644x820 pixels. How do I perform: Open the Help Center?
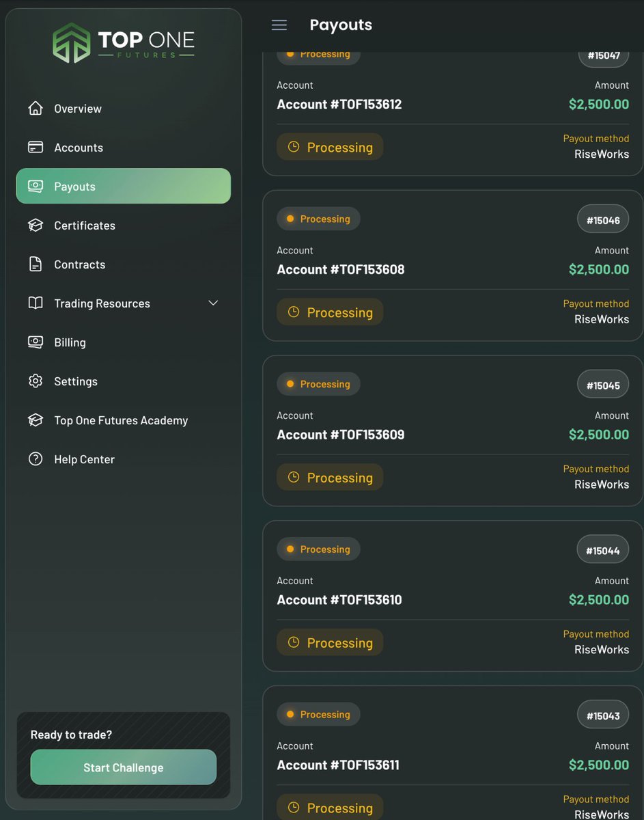(124, 459)
